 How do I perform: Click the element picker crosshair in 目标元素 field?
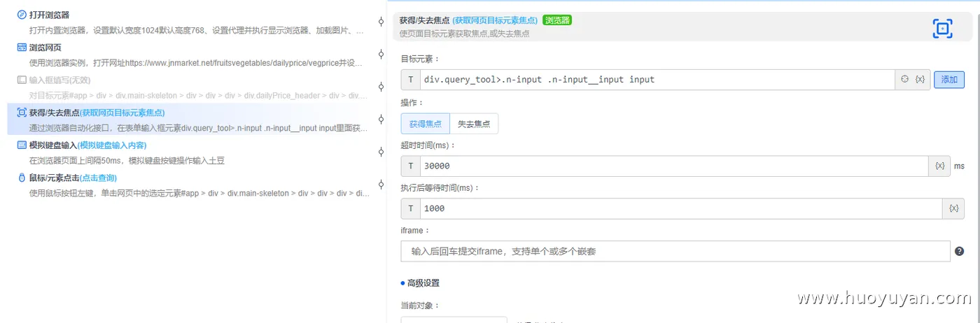(x=904, y=79)
